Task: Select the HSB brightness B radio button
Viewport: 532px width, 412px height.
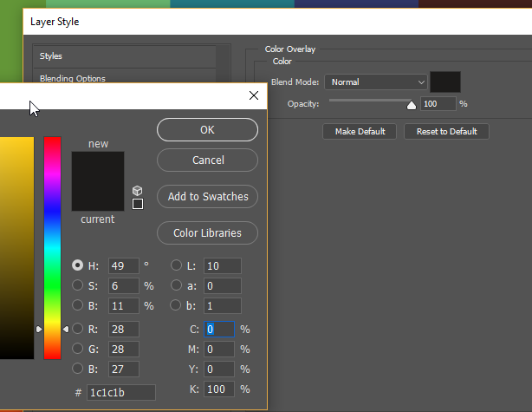Action: (x=78, y=305)
